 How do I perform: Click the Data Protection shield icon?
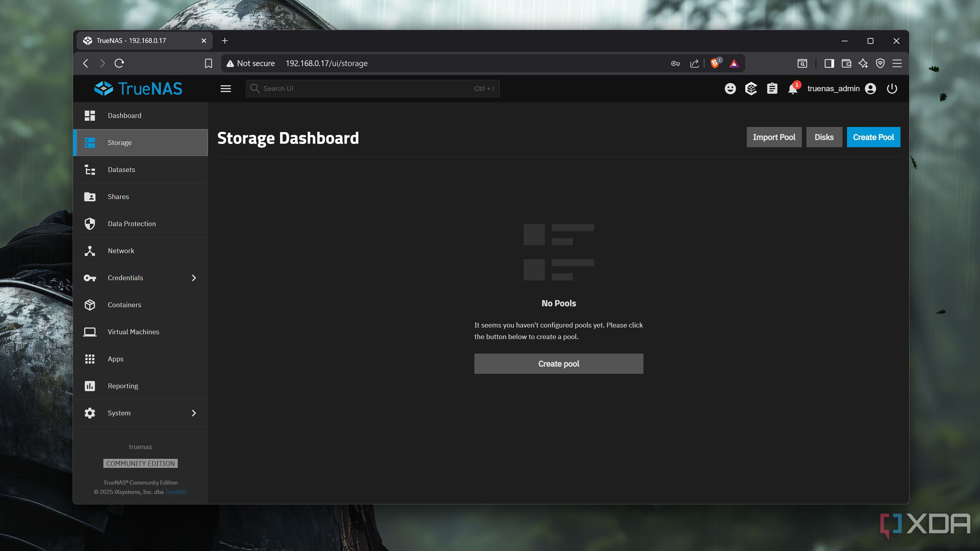[90, 224]
